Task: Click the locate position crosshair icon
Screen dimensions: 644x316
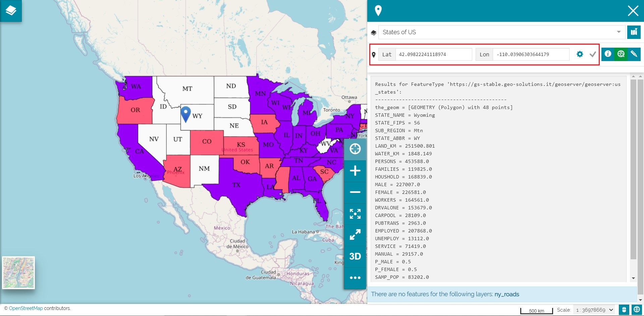Action: pyautogui.click(x=355, y=149)
